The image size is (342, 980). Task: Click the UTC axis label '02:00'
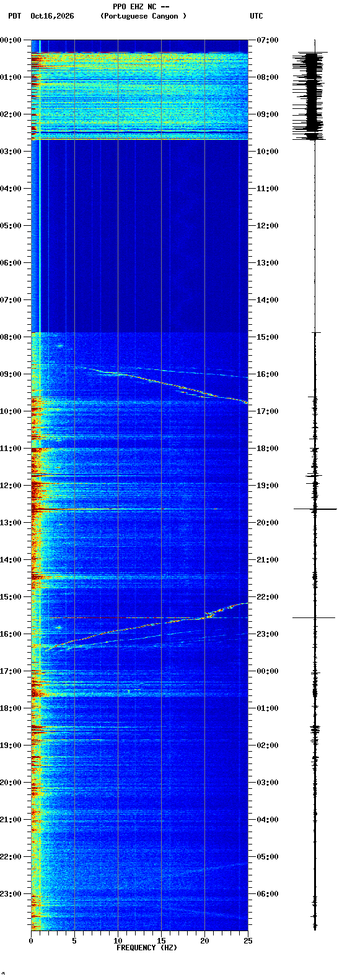268,746
